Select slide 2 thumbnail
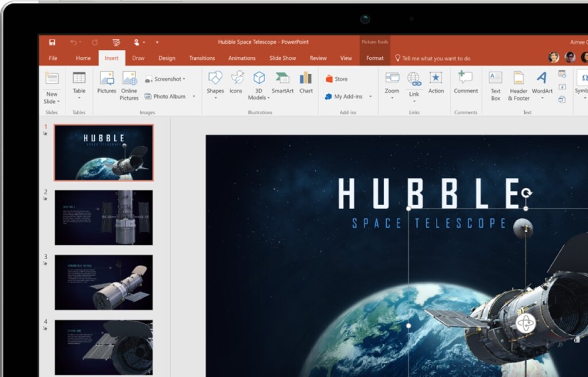Viewport: 588px width, 377px height. [x=104, y=217]
